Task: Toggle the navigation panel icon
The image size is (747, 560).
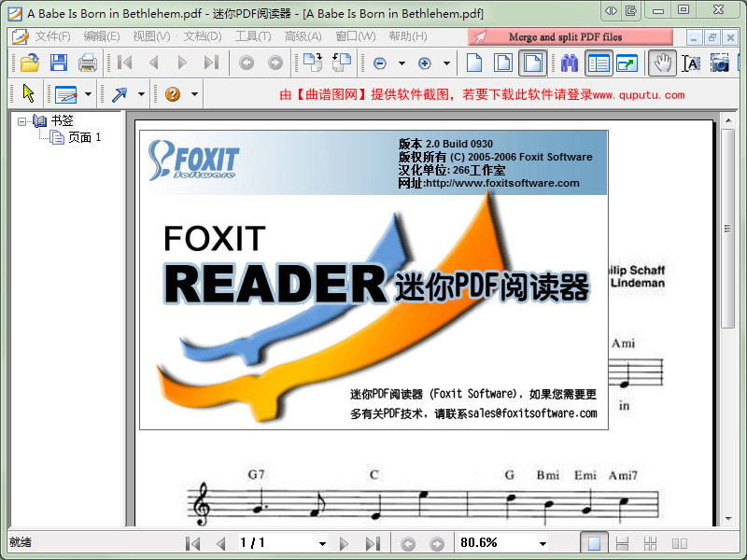Action: coord(599,63)
